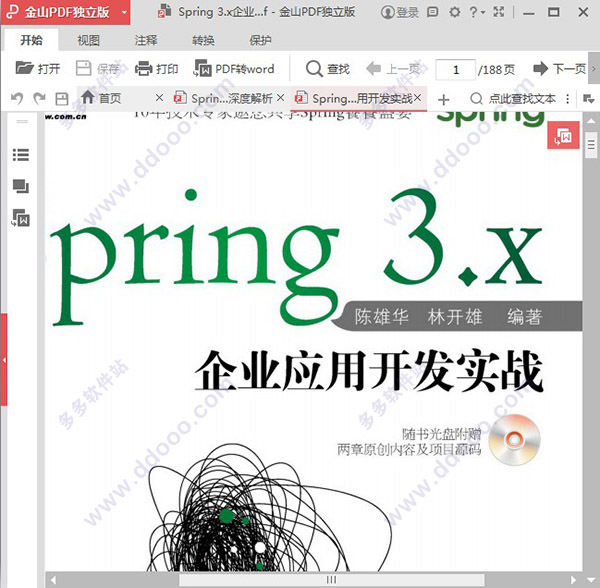
Task: Switch to the 转换 ribbon tab
Action: (x=203, y=40)
